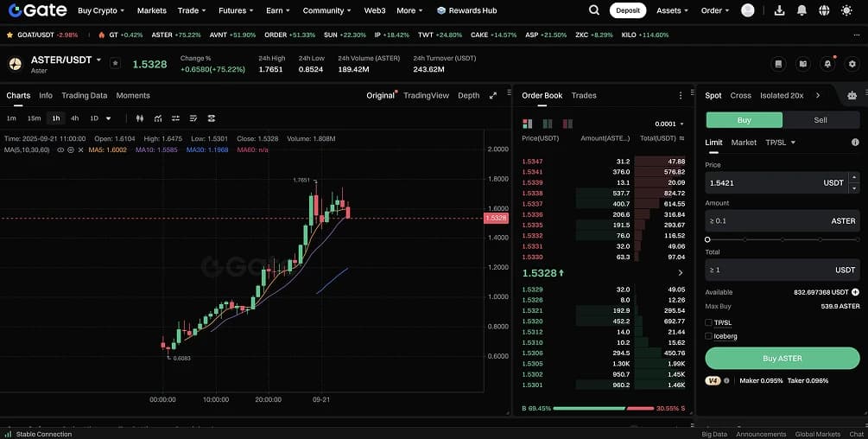Open the tutorial open-book icon
Viewport: 868px width, 439px height.
802,64
